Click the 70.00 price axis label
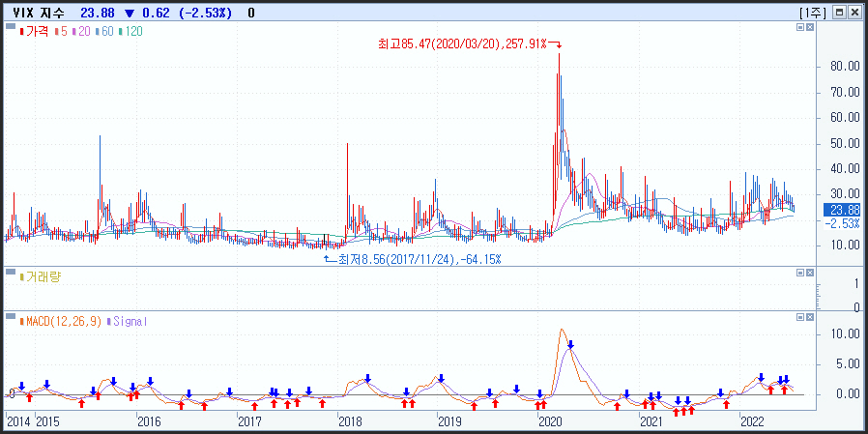The width and height of the screenshot is (868, 434). (845, 93)
